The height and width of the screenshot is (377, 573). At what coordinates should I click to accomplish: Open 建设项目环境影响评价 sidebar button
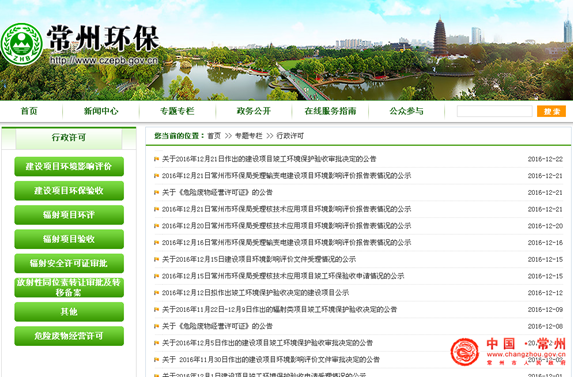[x=69, y=167]
